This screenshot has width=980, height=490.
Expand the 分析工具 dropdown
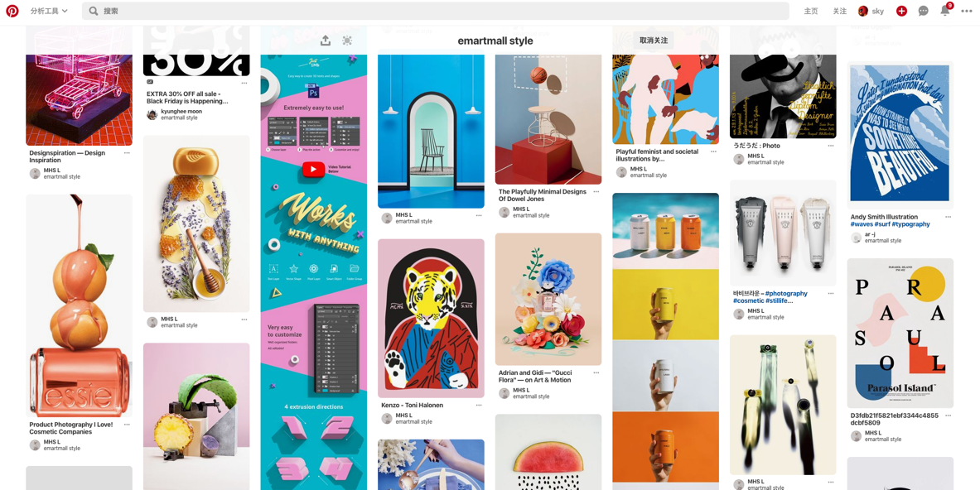pos(49,11)
